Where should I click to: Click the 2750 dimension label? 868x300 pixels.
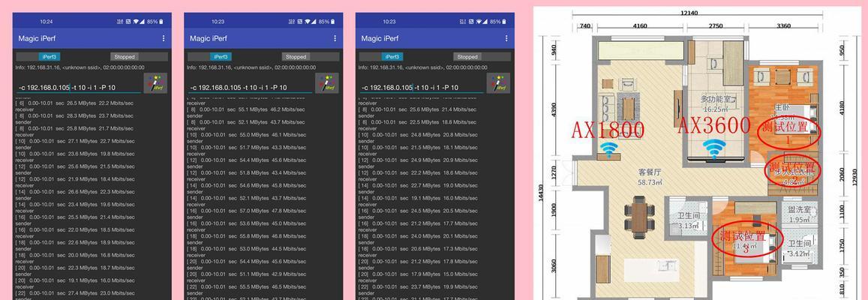coord(715,25)
